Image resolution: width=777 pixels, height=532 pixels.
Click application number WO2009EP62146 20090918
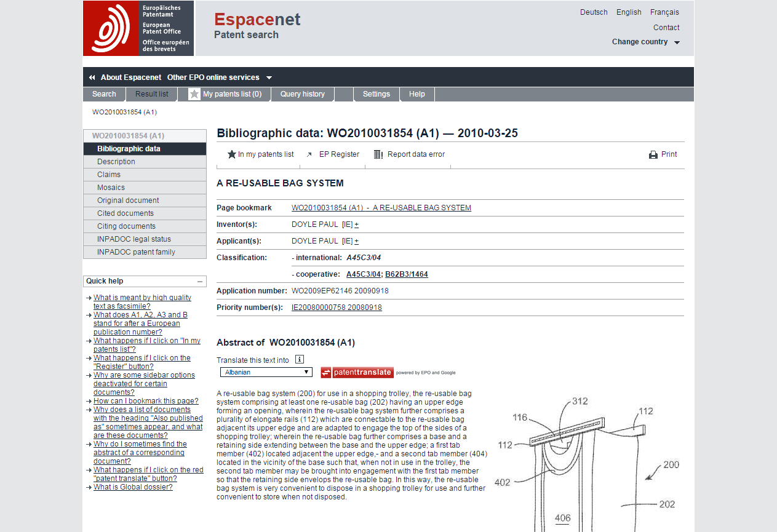340,291
